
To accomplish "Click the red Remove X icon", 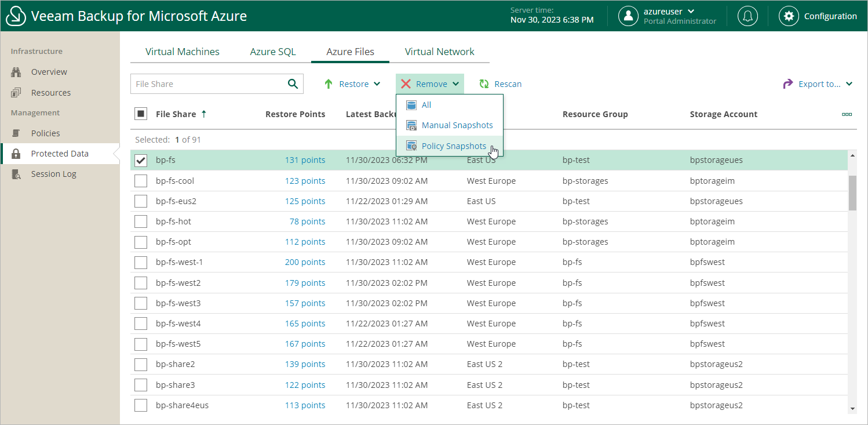I will tap(406, 84).
